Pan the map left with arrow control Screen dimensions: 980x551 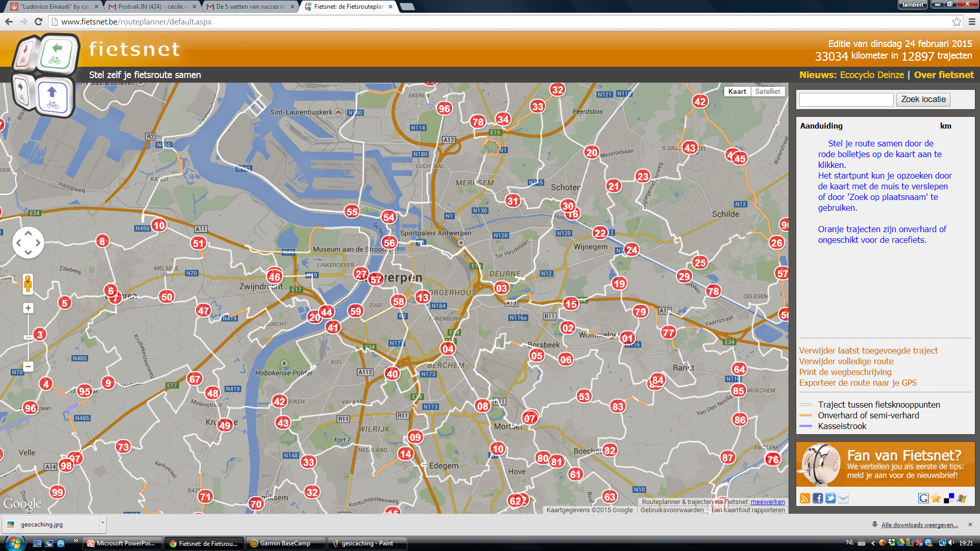(18, 243)
